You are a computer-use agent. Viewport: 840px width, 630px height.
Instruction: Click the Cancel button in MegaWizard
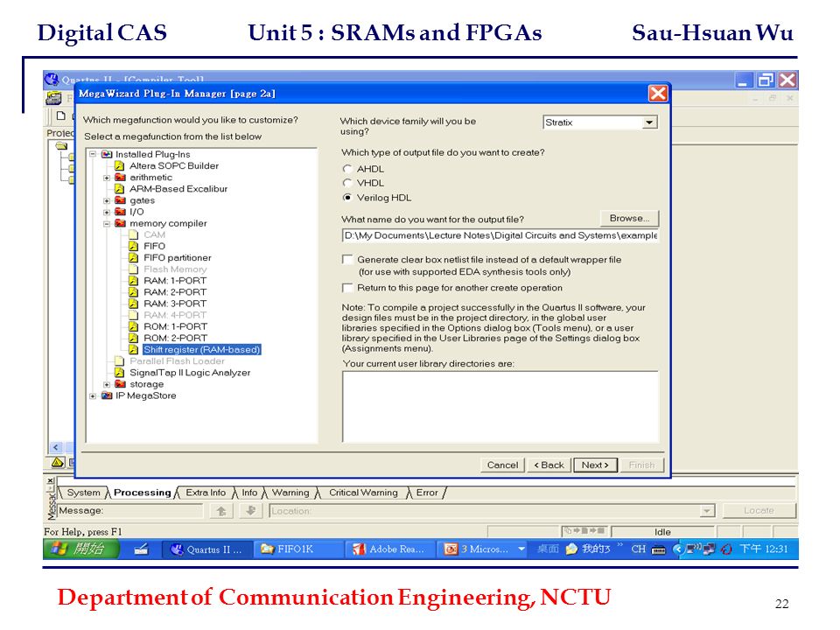(502, 465)
